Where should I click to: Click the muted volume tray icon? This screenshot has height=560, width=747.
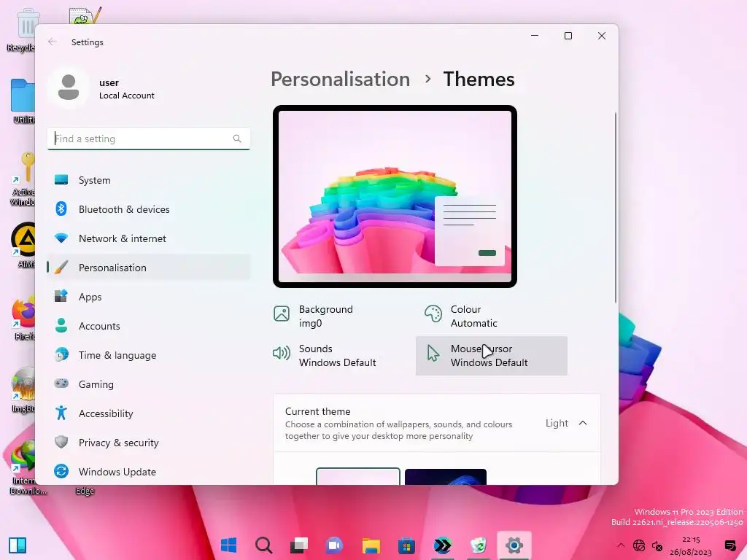coord(657,545)
